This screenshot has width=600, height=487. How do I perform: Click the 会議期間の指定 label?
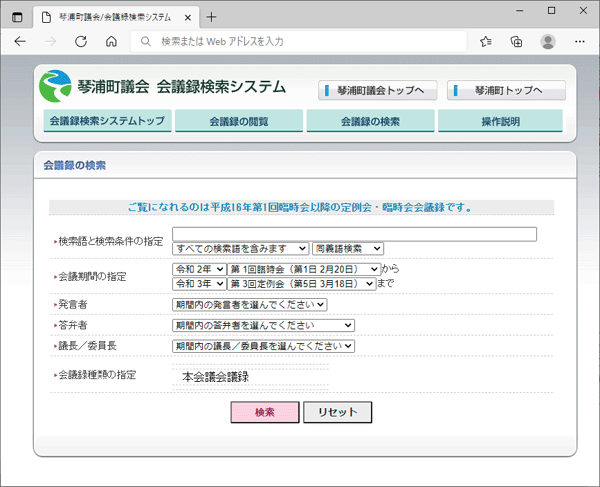point(92,277)
